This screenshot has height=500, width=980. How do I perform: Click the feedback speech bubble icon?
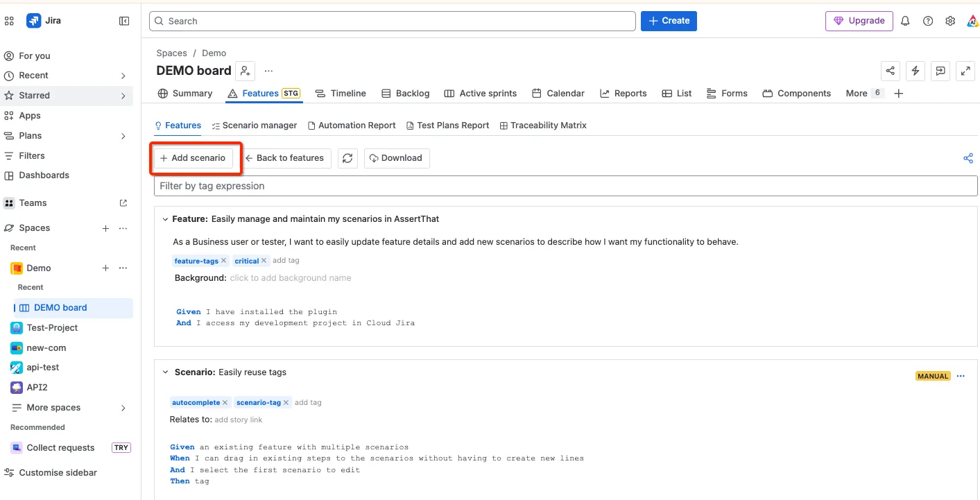[x=940, y=71]
